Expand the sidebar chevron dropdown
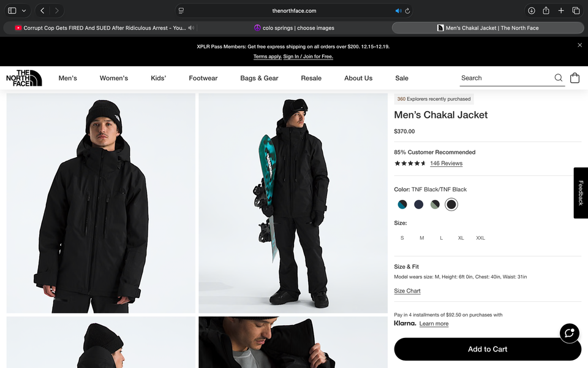 click(x=24, y=10)
